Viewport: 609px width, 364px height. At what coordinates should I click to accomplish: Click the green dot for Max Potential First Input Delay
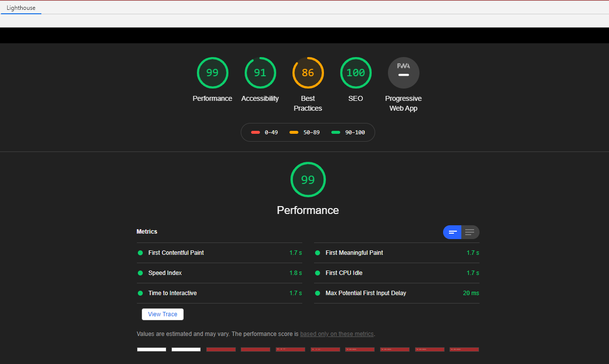click(x=317, y=293)
